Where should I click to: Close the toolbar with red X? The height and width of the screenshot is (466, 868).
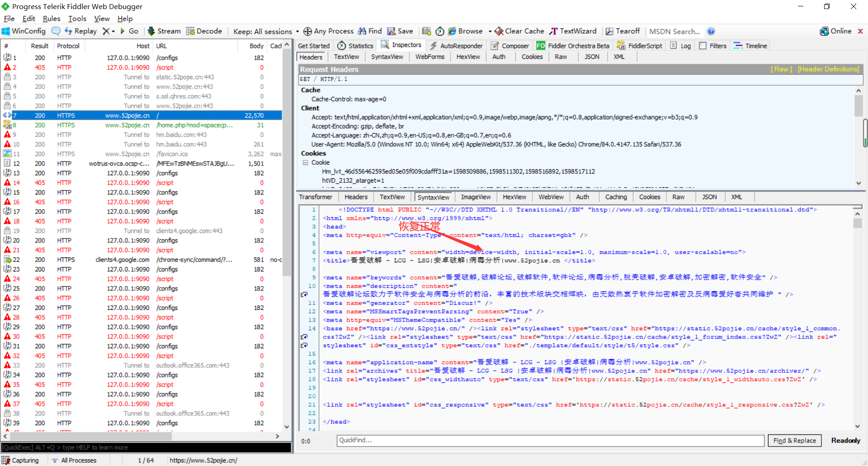[860, 31]
